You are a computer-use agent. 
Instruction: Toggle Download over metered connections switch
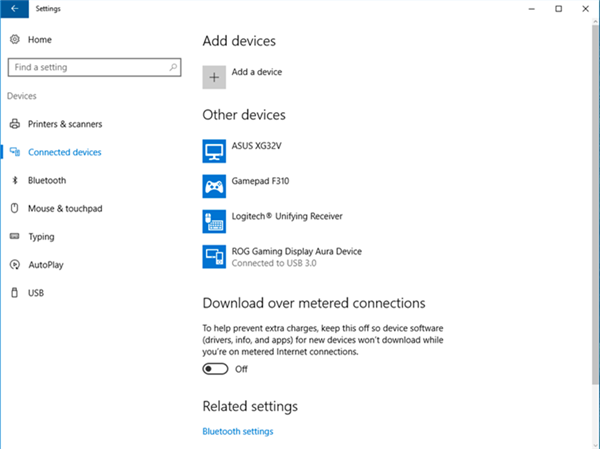pyautogui.click(x=215, y=369)
